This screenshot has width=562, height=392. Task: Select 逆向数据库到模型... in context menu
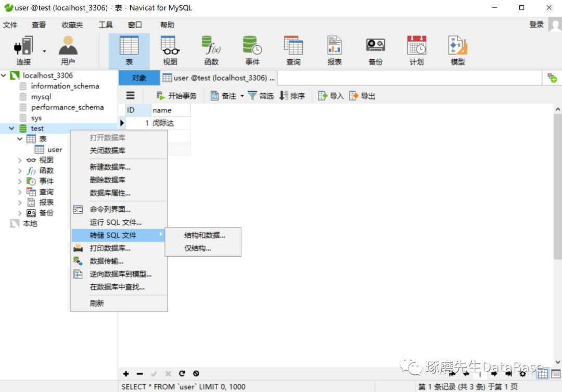click(119, 274)
